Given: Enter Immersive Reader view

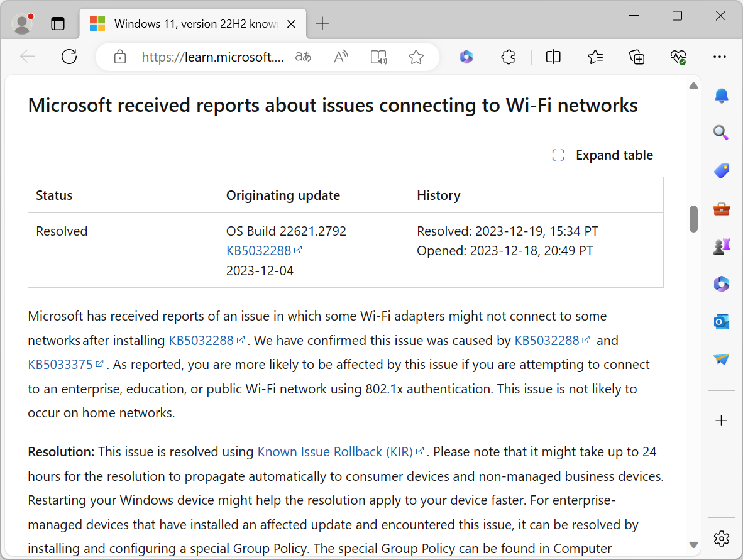Looking at the screenshot, I should click(x=378, y=57).
